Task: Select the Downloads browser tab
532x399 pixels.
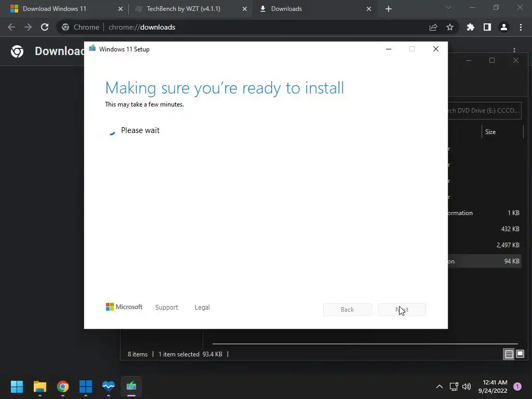Action: click(x=314, y=9)
